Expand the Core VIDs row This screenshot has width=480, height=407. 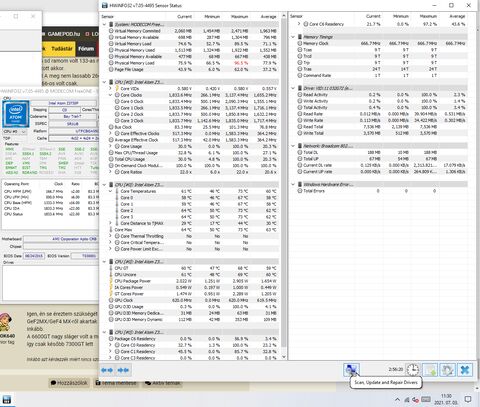(x=110, y=88)
